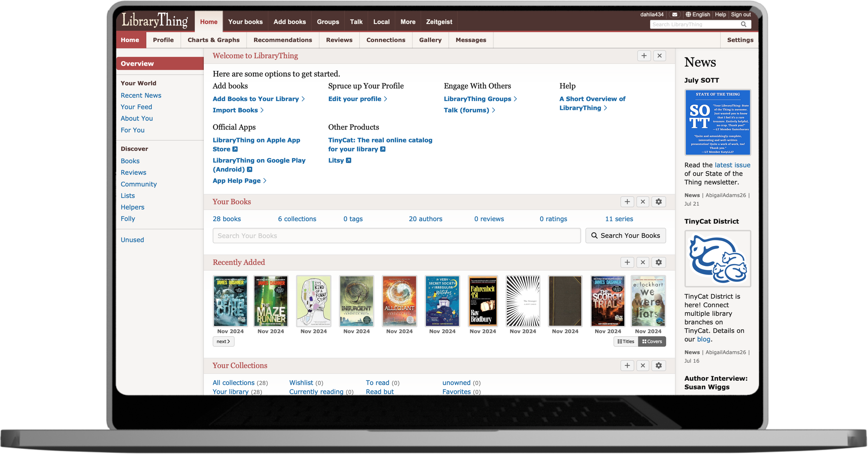868x454 pixels.
Task: Close the Recently Added module
Action: coord(643,262)
